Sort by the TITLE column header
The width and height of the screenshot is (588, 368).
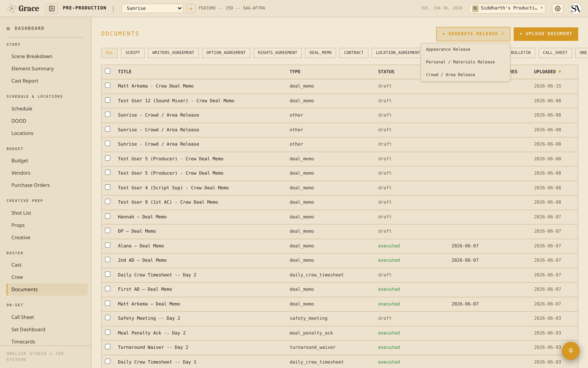tap(125, 72)
